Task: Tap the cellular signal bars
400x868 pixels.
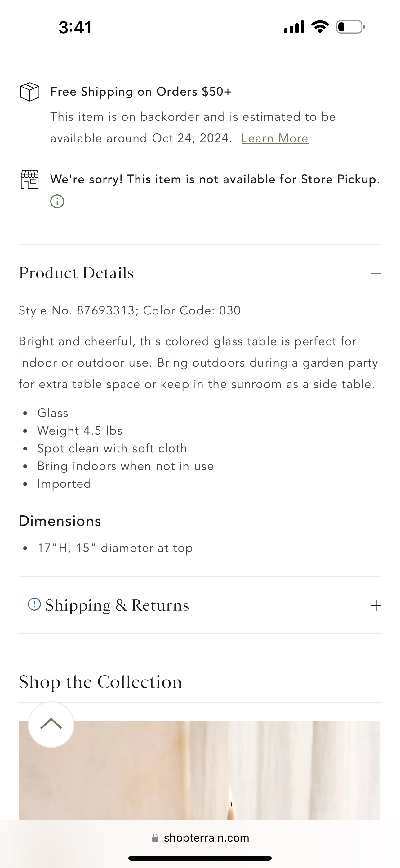Action: coord(294,27)
